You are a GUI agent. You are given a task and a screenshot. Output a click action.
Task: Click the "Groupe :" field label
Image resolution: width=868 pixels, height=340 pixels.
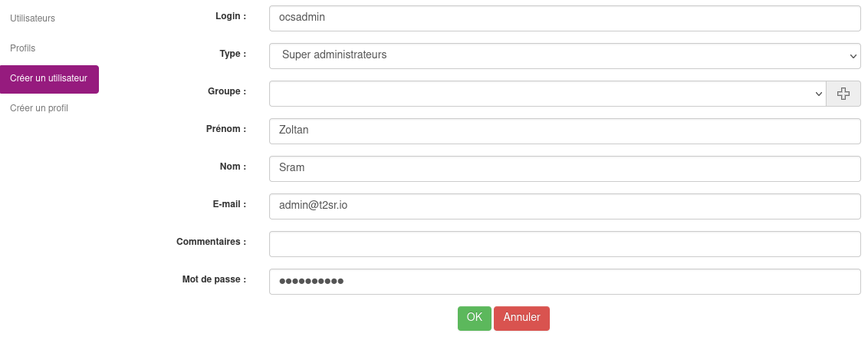226,91
